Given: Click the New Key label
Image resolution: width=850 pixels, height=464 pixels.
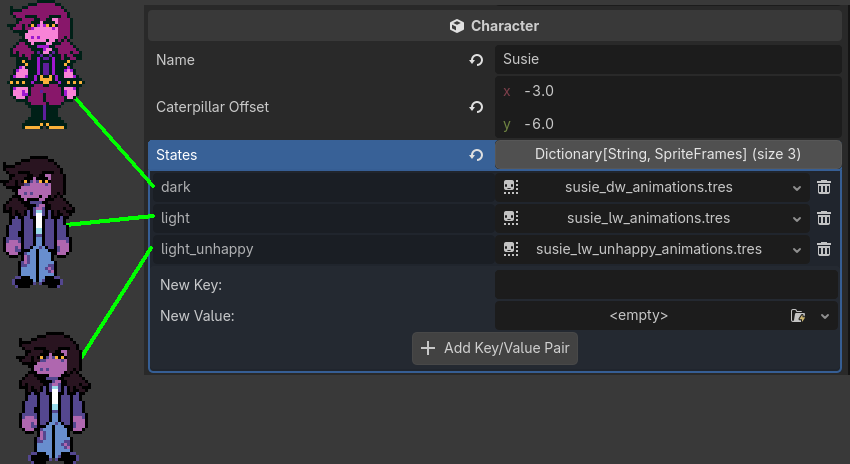Looking at the screenshot, I should click(x=191, y=285).
